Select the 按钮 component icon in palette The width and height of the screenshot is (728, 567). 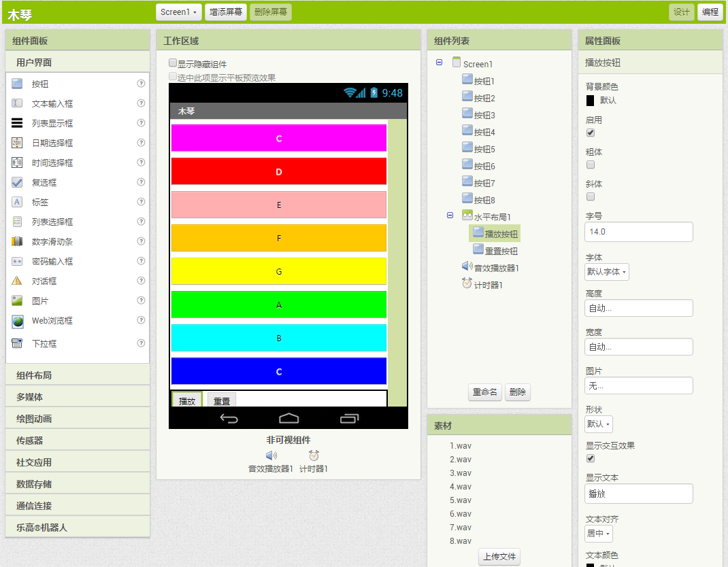point(18,84)
